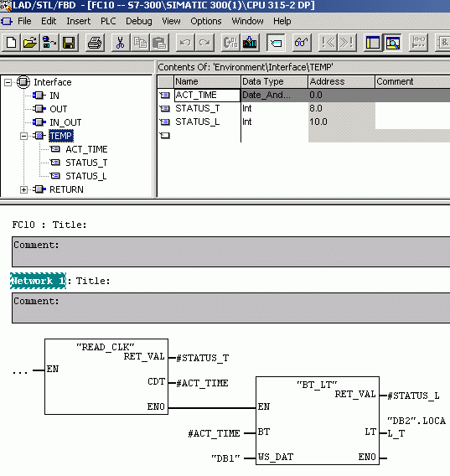
Task: Click the FC10 block comment field
Action: tap(230, 251)
